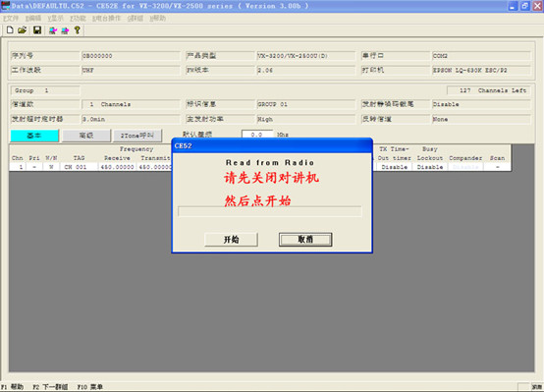Click the '1 Channels' count field
This screenshot has width=544, height=392.
[x=131, y=104]
